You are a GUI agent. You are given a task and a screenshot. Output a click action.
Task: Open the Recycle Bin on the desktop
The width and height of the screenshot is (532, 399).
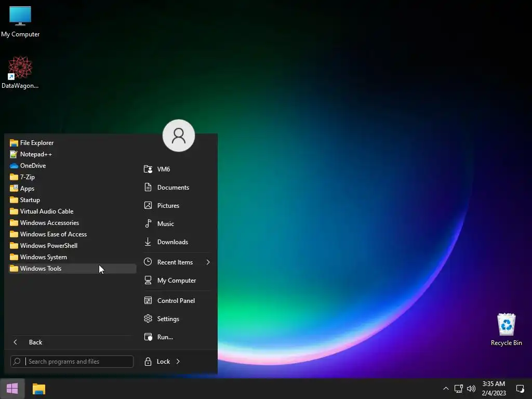[506, 329]
